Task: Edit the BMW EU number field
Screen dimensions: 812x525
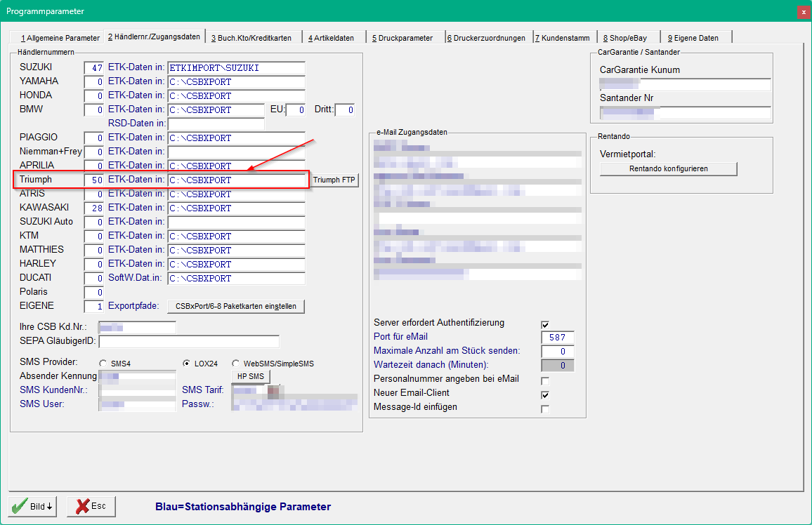Action: pos(295,109)
